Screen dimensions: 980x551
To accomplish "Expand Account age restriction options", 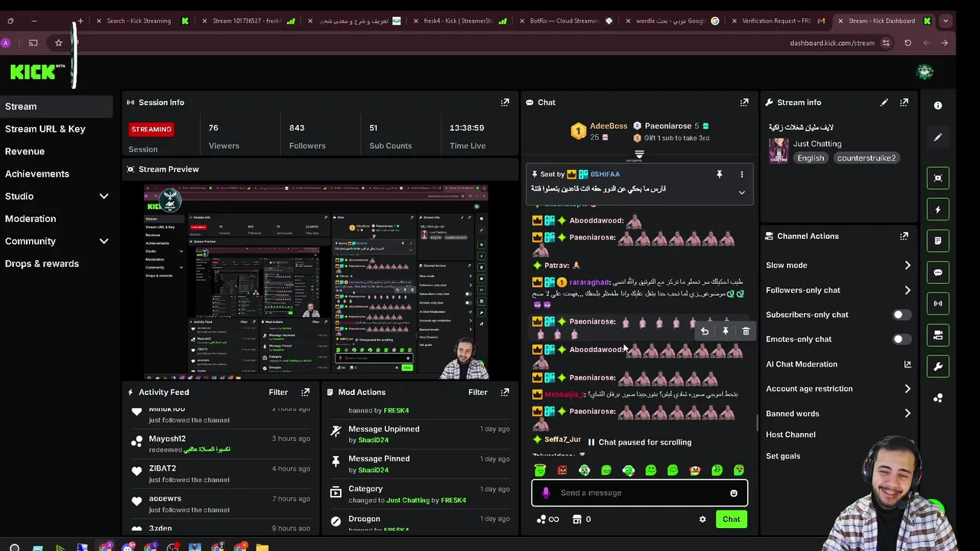I will (907, 389).
